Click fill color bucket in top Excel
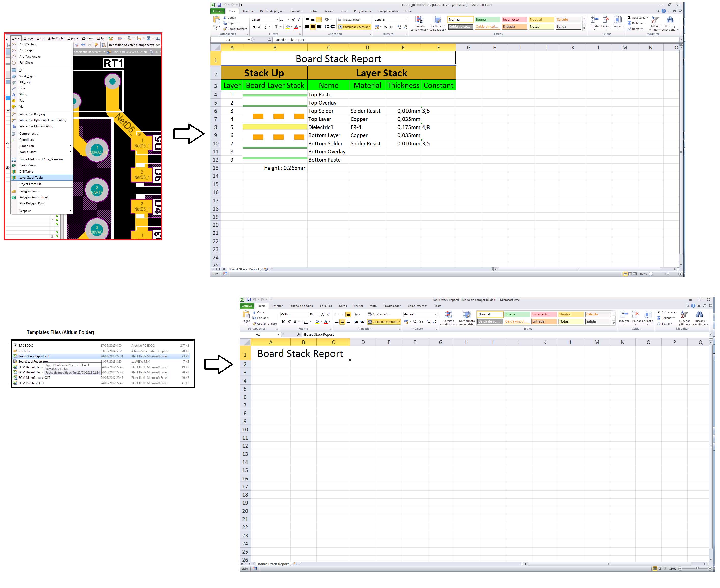720x588 pixels. click(287, 27)
